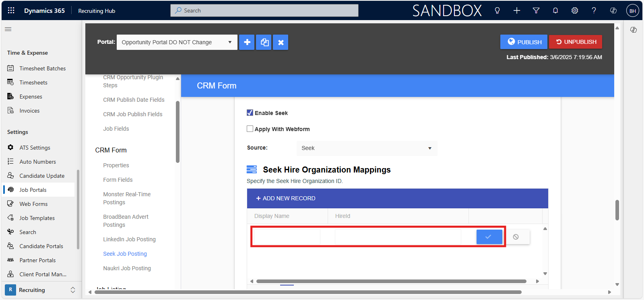
Task: Clone the portal with copy button
Action: tap(264, 42)
